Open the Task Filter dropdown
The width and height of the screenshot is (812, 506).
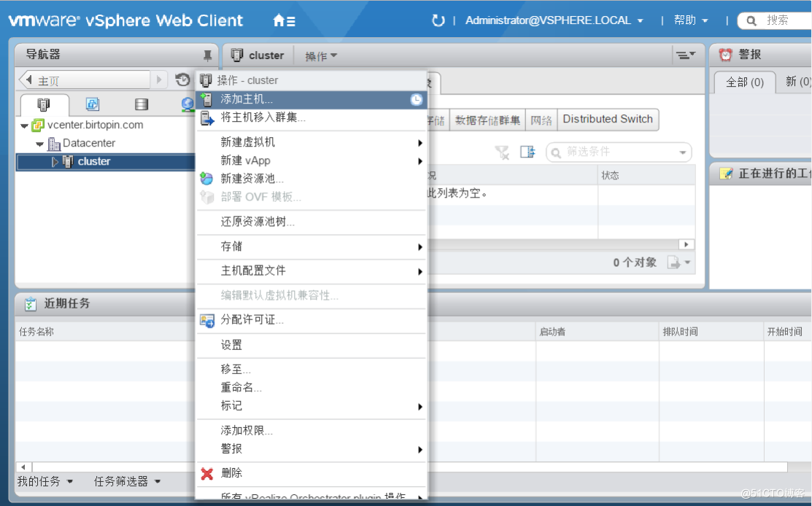pyautogui.click(x=127, y=482)
